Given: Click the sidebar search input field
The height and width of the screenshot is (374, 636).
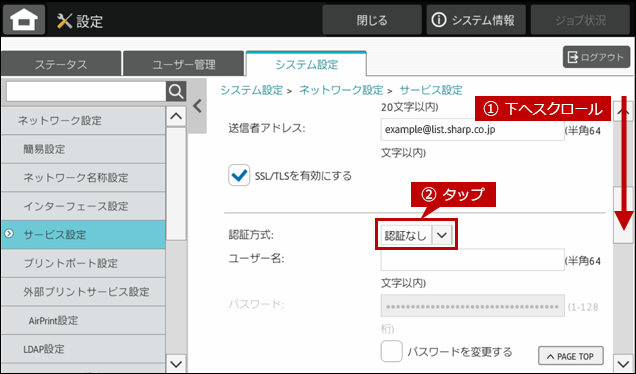Looking at the screenshot, I should point(86,92).
